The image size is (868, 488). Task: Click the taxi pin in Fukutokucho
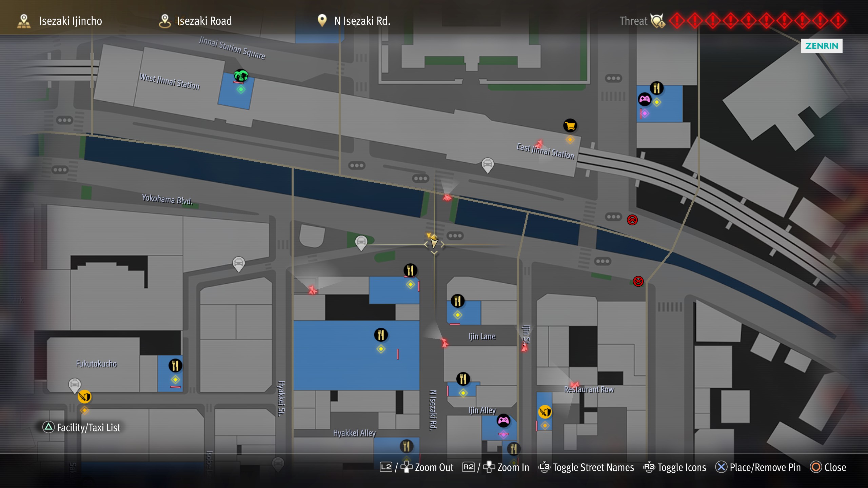[x=75, y=386]
